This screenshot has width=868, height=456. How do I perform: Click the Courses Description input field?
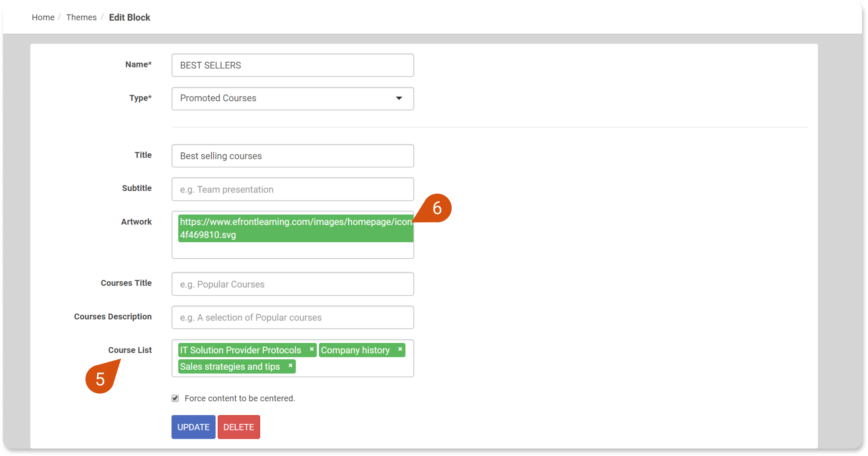click(293, 318)
